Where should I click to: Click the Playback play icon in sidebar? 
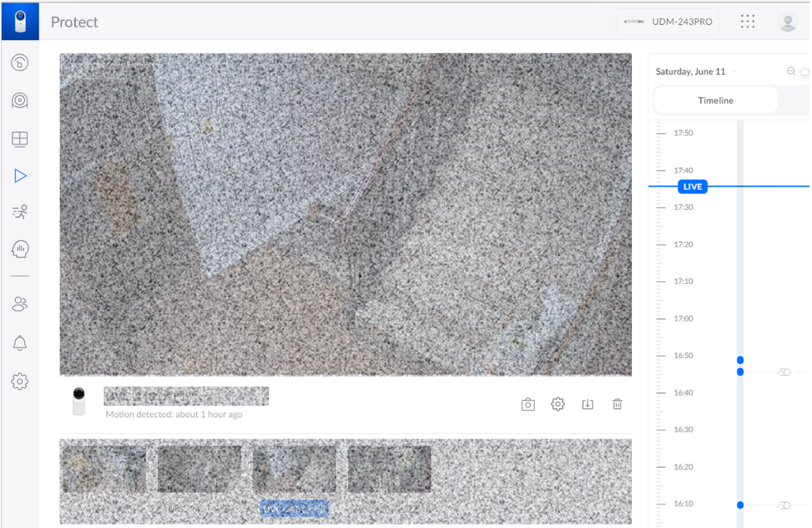click(20, 176)
